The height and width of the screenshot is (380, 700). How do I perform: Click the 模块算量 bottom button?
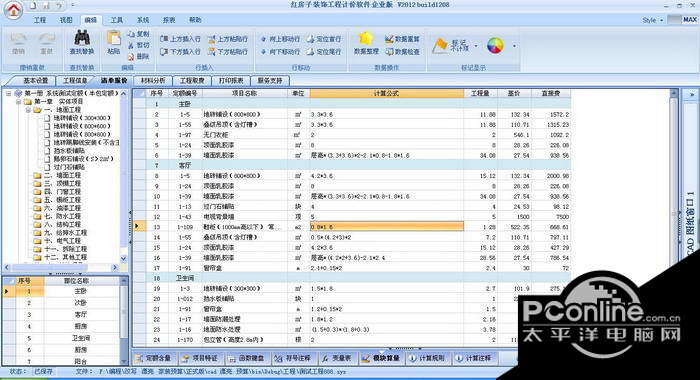tap(380, 358)
